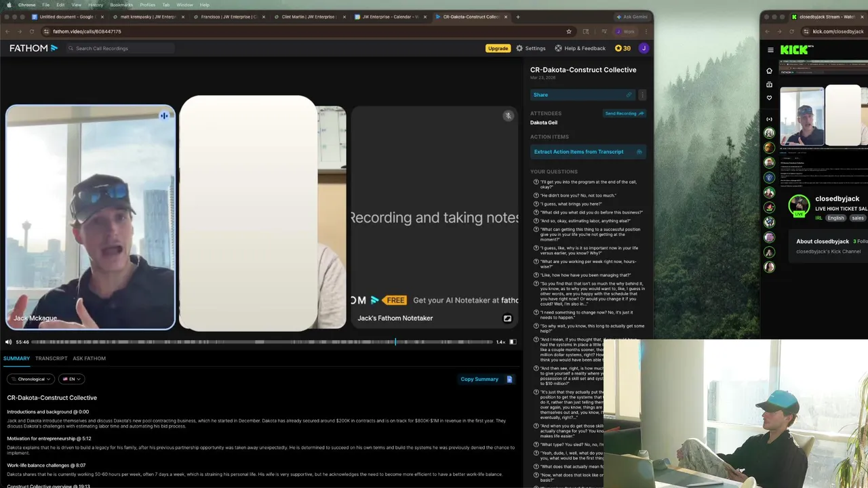Open the three-dot menu beside Share
Viewport: 868px width, 488px height.
click(x=642, y=95)
